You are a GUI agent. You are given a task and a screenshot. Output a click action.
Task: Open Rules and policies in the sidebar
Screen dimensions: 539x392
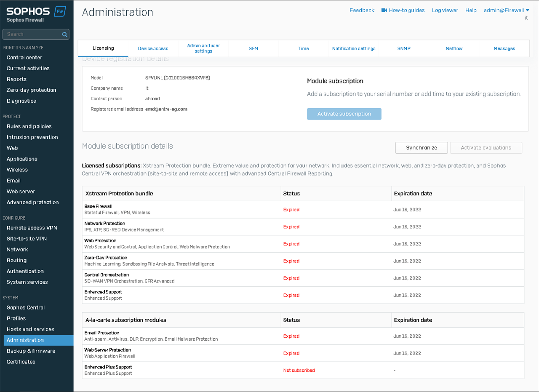29,126
